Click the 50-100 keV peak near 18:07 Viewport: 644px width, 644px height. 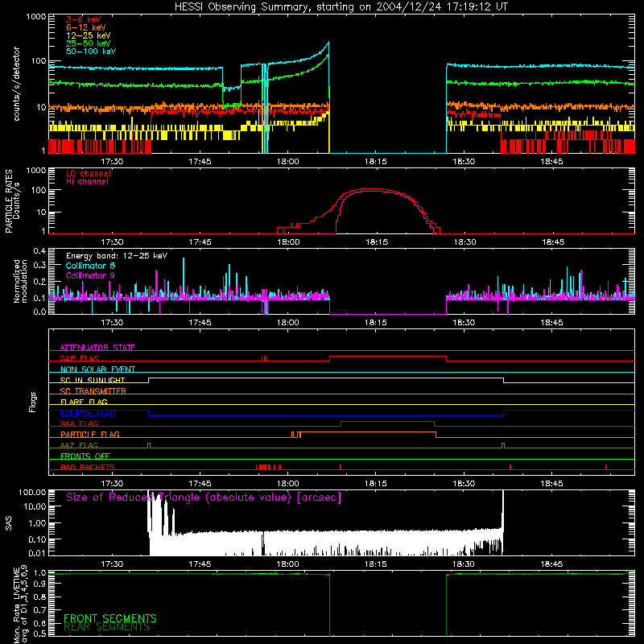click(x=328, y=43)
